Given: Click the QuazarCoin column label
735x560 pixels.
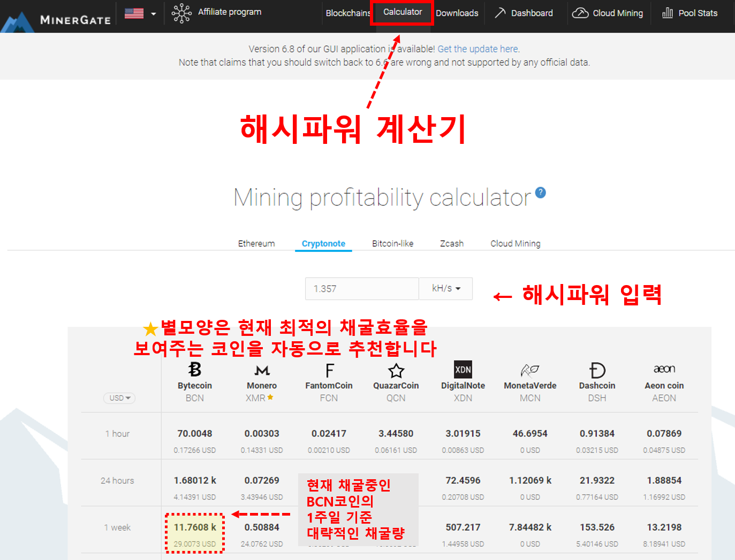Looking at the screenshot, I should tap(396, 386).
